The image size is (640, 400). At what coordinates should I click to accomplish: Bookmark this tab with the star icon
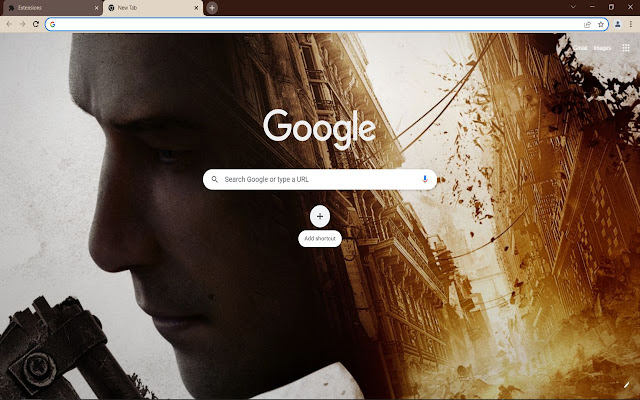point(600,24)
